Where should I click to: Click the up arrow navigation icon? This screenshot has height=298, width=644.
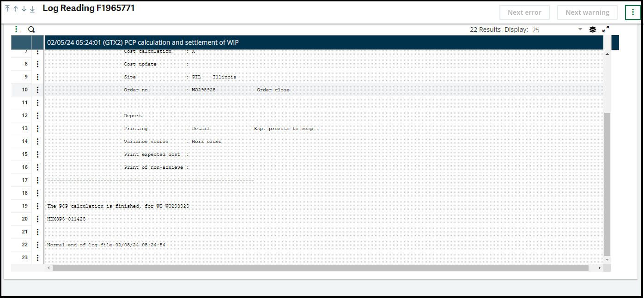point(15,8)
